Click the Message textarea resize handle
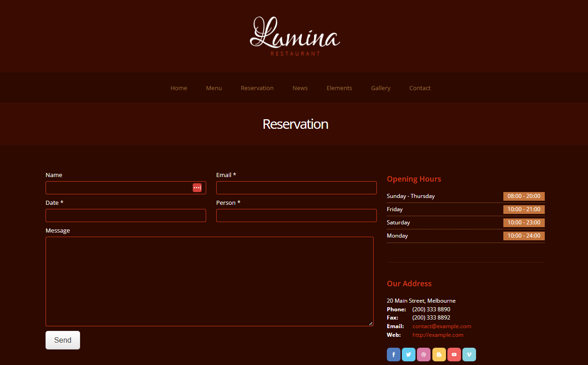Image resolution: width=588 pixels, height=365 pixels. tap(370, 324)
